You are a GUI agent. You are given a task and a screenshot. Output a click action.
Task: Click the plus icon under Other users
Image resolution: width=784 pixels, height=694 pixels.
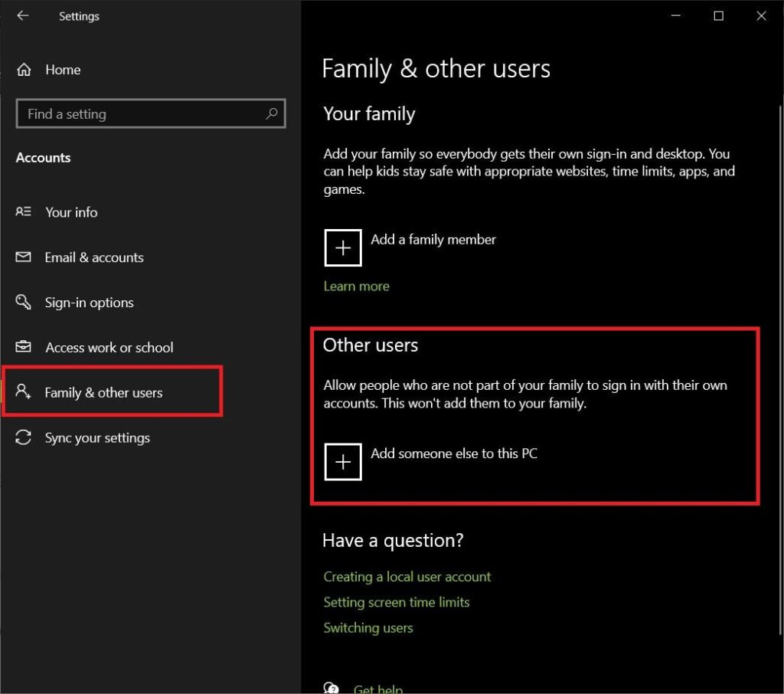342,461
